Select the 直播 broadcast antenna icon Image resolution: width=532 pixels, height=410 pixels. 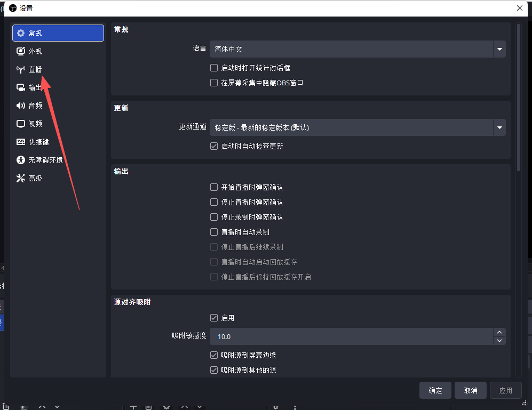pos(21,69)
